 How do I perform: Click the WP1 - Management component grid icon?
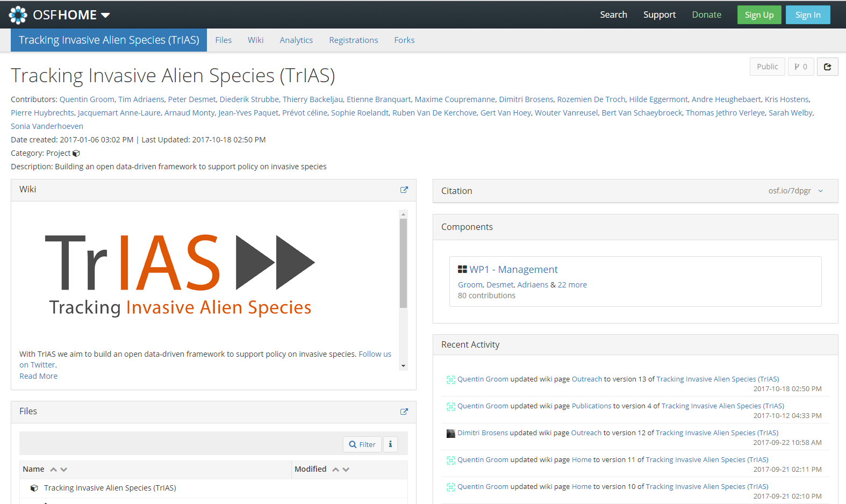click(x=462, y=269)
